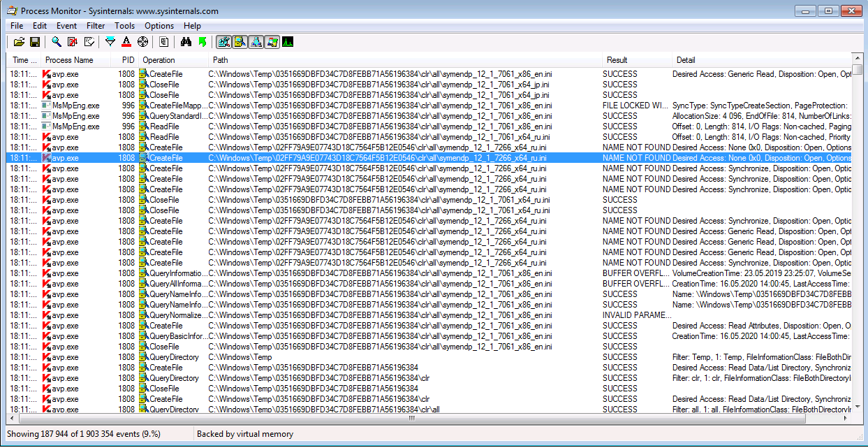This screenshot has width=868, height=448.
Task: Select the QueryInformatio... operation cell
Action: point(173,273)
